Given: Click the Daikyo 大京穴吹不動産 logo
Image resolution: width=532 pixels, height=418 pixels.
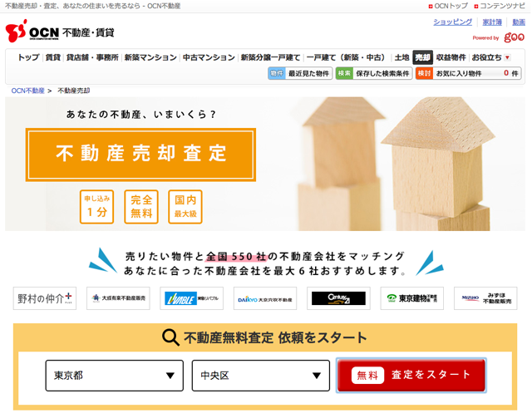Looking at the screenshot, I should [x=265, y=298].
